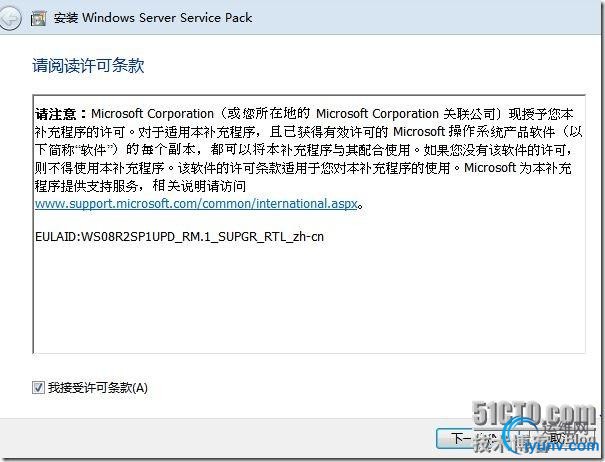Click the 运维网 watermark text
The height and width of the screenshot is (462, 605).
565,428
